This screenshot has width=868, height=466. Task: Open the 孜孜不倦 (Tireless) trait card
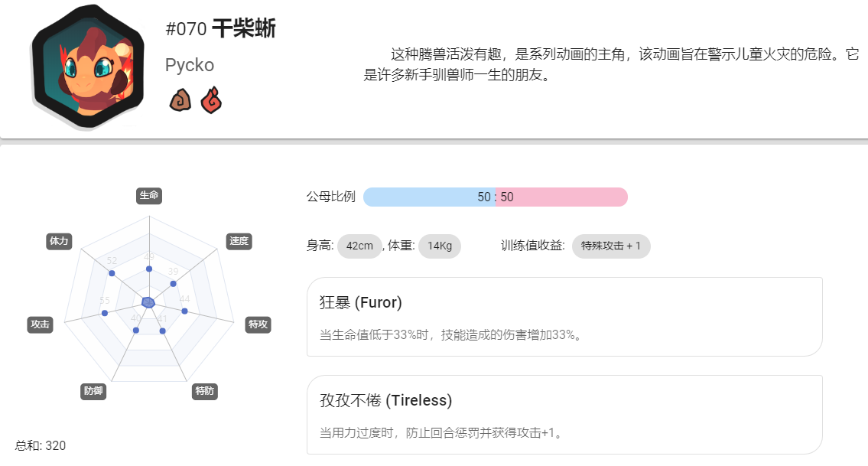(x=564, y=415)
